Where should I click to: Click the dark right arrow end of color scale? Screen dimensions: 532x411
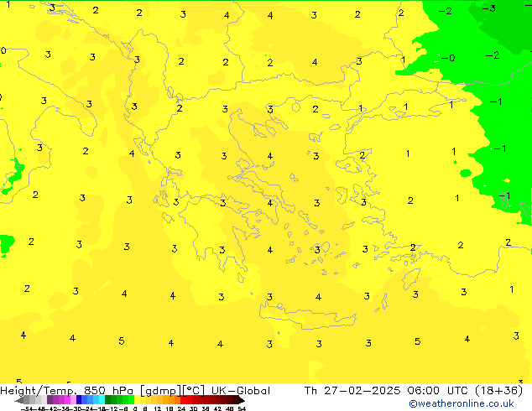coord(242,400)
